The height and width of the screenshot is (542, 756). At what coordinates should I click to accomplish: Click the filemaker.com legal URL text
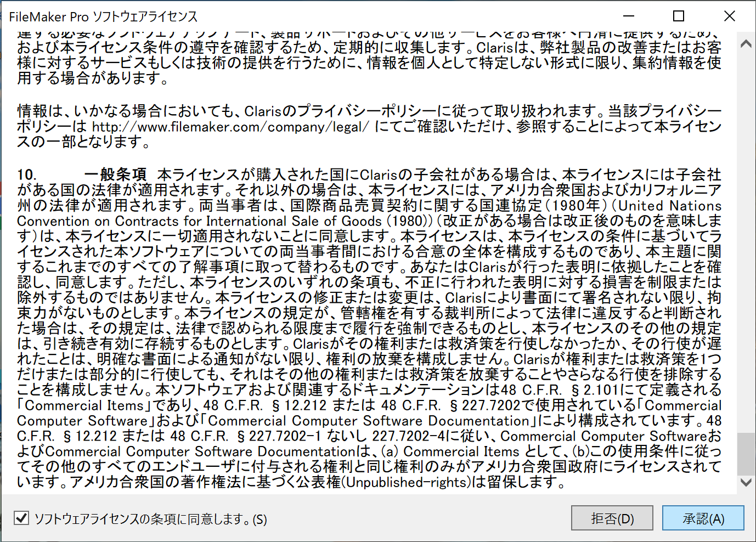(230, 127)
